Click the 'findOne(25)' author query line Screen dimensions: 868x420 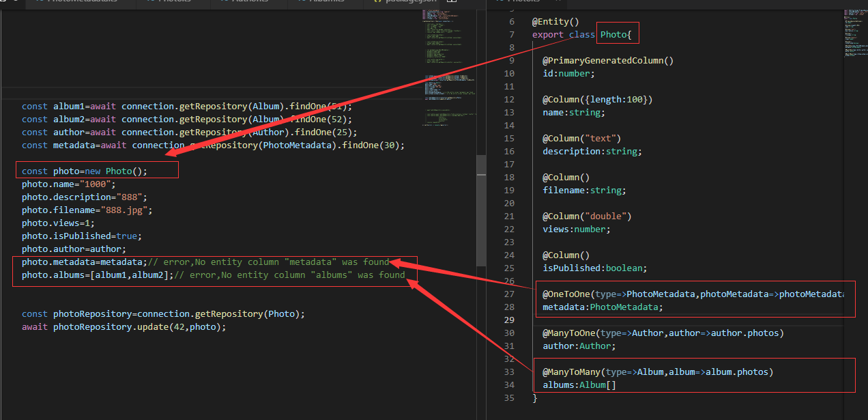[189, 132]
